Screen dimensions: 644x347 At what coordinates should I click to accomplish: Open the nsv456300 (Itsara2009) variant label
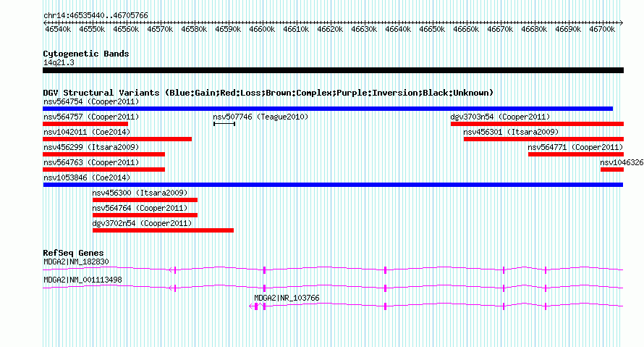tap(140, 193)
